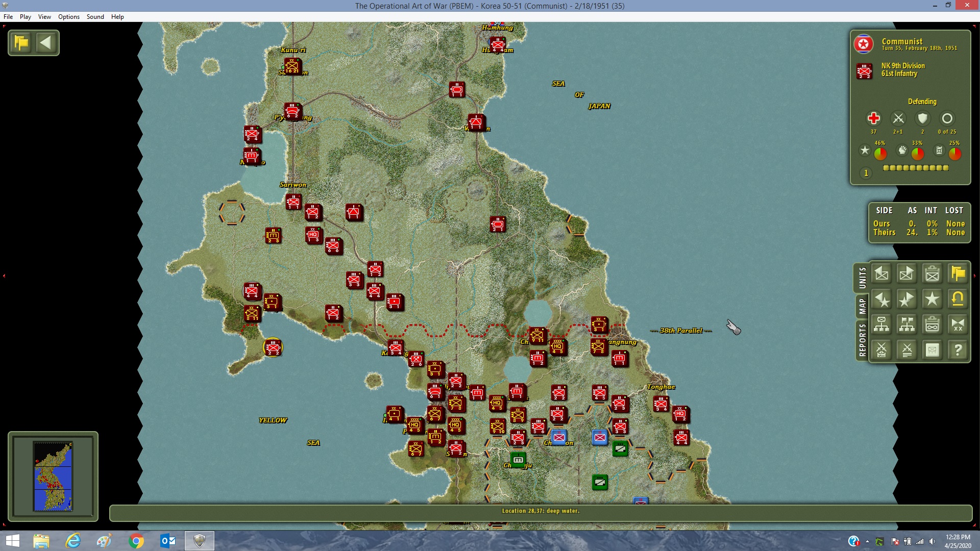Click the crossed swords lines icon
Image resolution: width=980 pixels, height=551 pixels.
[x=907, y=350]
